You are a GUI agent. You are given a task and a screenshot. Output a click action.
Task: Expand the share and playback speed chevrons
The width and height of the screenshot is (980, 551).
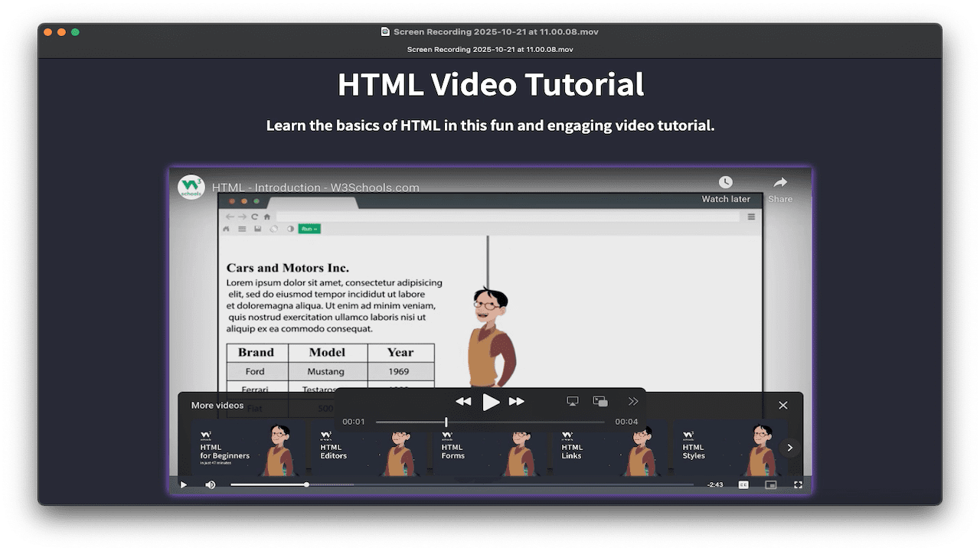coord(633,401)
